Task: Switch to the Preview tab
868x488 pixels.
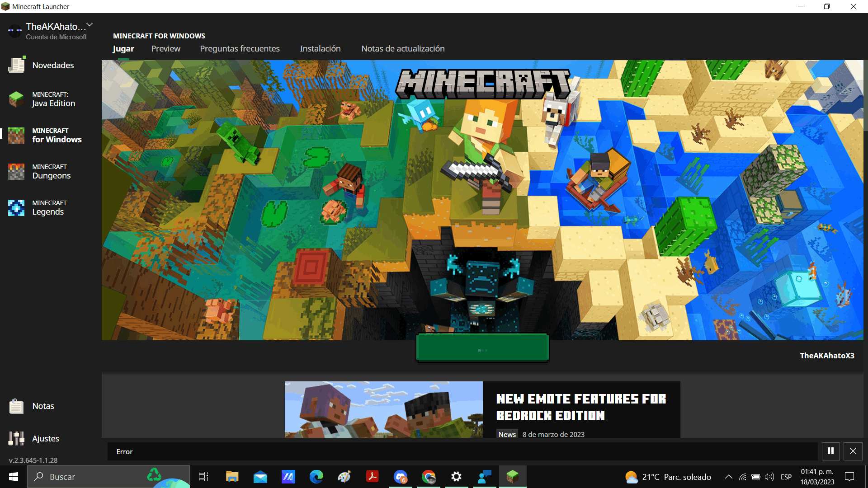Action: coord(165,49)
